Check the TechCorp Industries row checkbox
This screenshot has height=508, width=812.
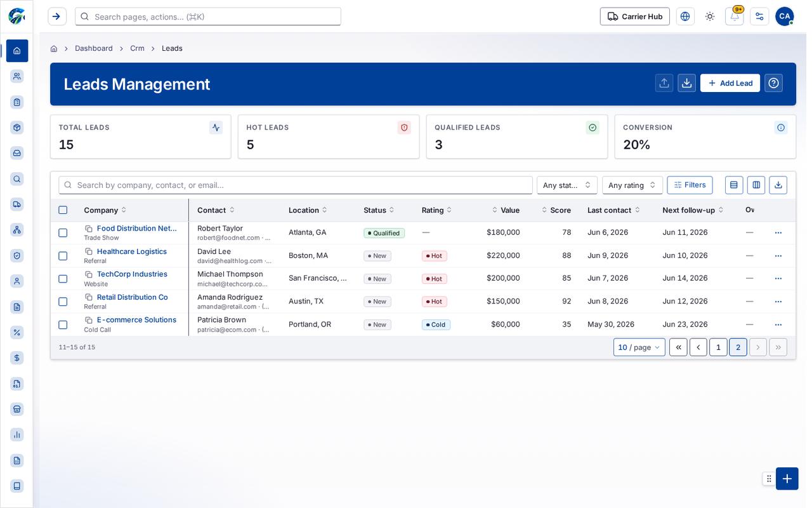point(63,279)
